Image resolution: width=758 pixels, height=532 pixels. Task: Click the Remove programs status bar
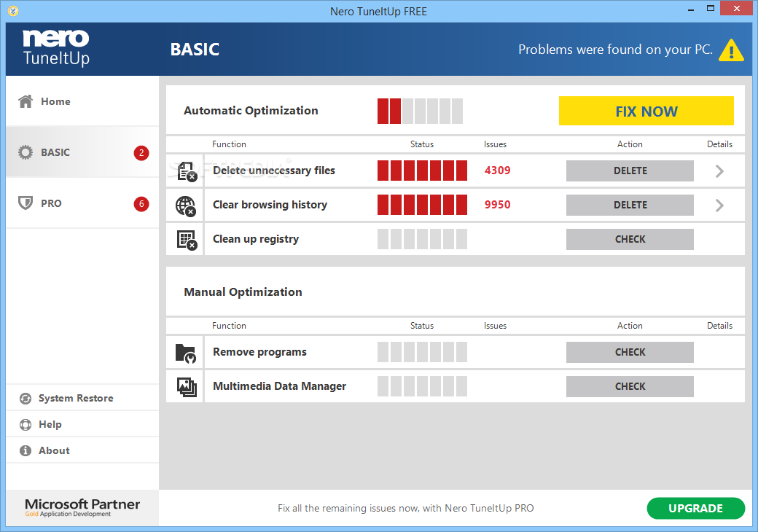point(422,353)
